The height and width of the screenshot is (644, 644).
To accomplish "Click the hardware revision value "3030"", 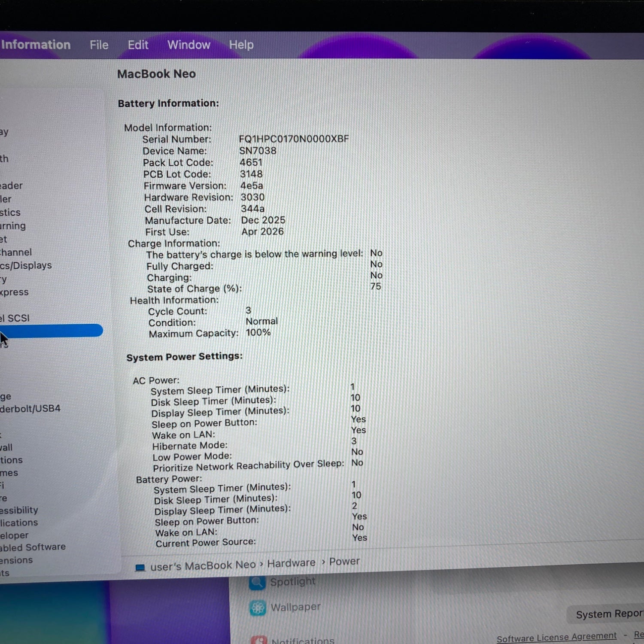I will point(252,197).
